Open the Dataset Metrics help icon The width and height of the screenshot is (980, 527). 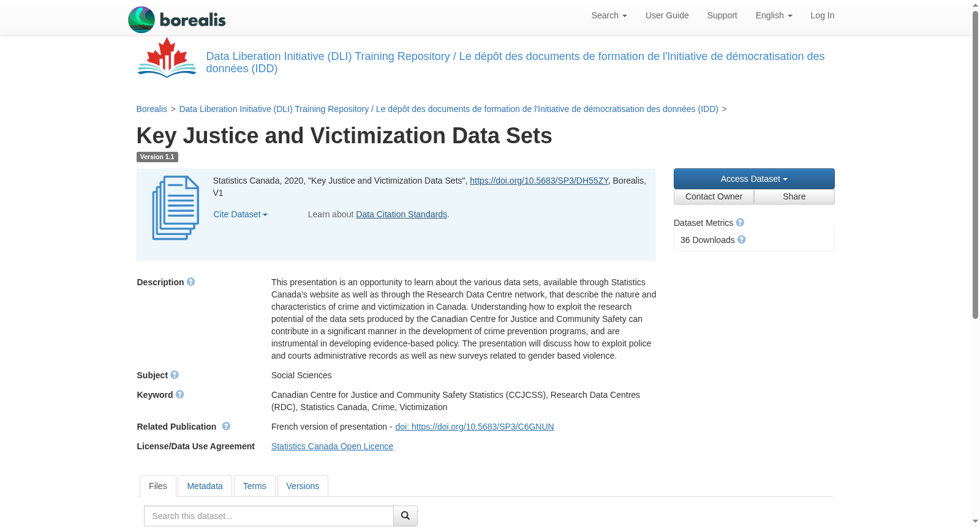click(740, 222)
